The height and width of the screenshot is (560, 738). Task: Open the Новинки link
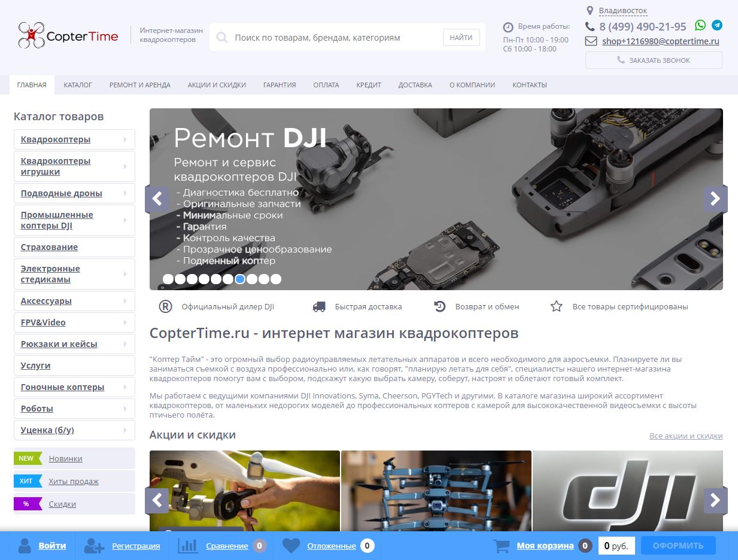[x=66, y=458]
